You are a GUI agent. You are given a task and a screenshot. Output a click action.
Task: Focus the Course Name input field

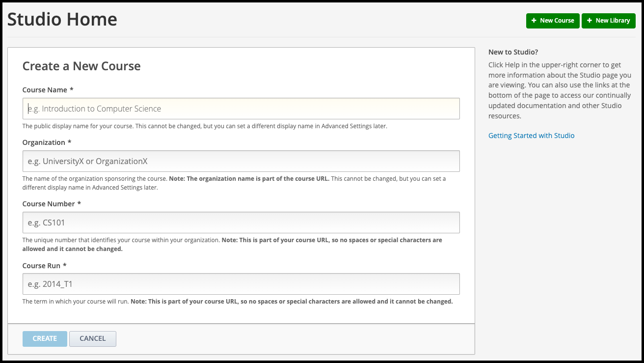point(241,109)
